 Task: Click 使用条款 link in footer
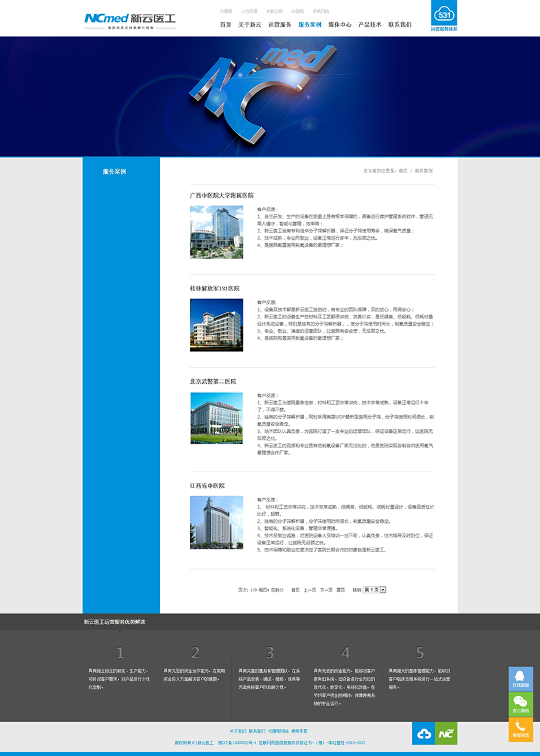pyautogui.click(x=299, y=731)
